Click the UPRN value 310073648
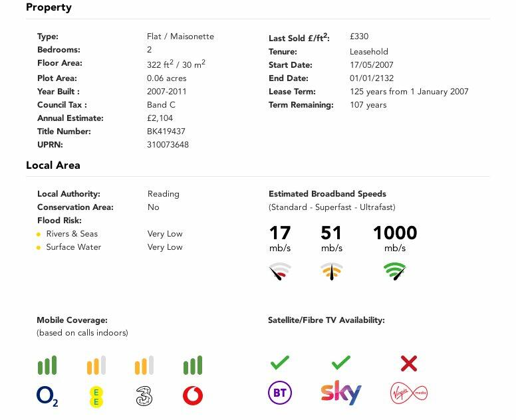The height and width of the screenshot is (420, 516). 168,145
